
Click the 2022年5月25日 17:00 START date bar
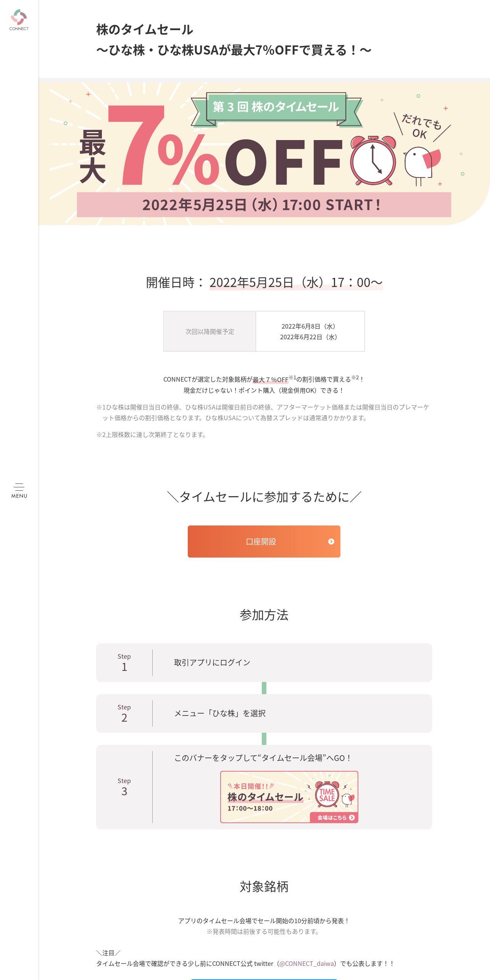pyautogui.click(x=264, y=205)
